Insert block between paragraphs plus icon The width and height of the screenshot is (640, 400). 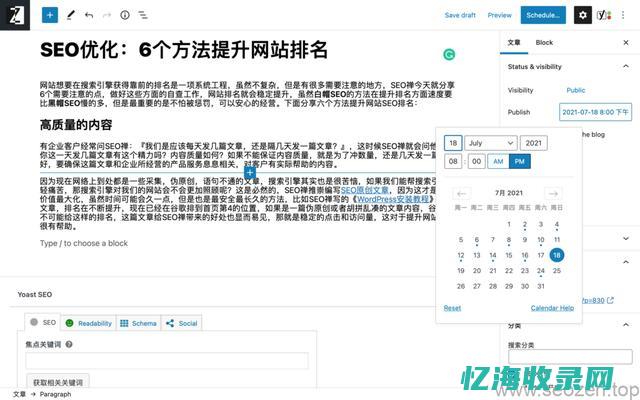pos(250,173)
